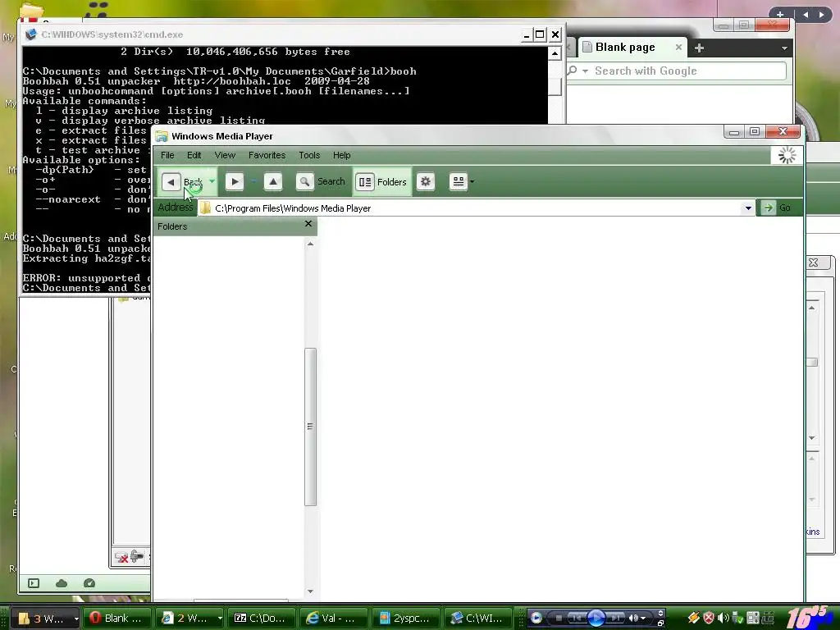Click the Media Player toolbar logo icon
This screenshot has width=840, height=630.
536,619
